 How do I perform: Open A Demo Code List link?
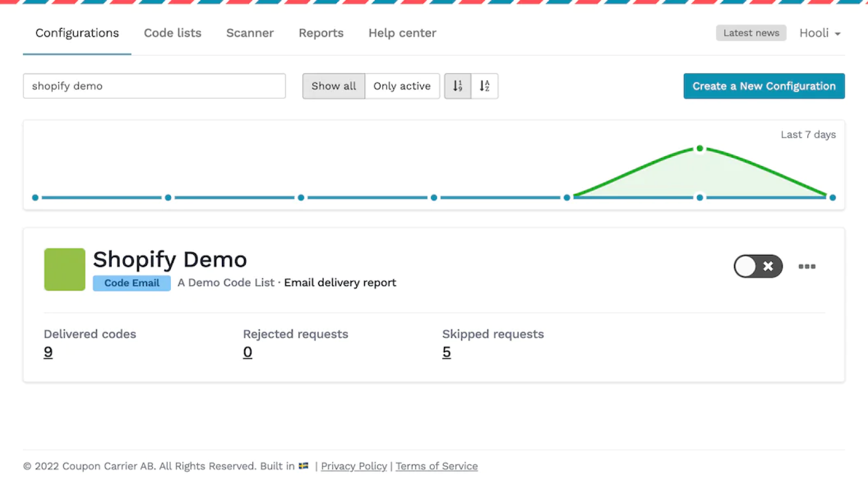226,282
